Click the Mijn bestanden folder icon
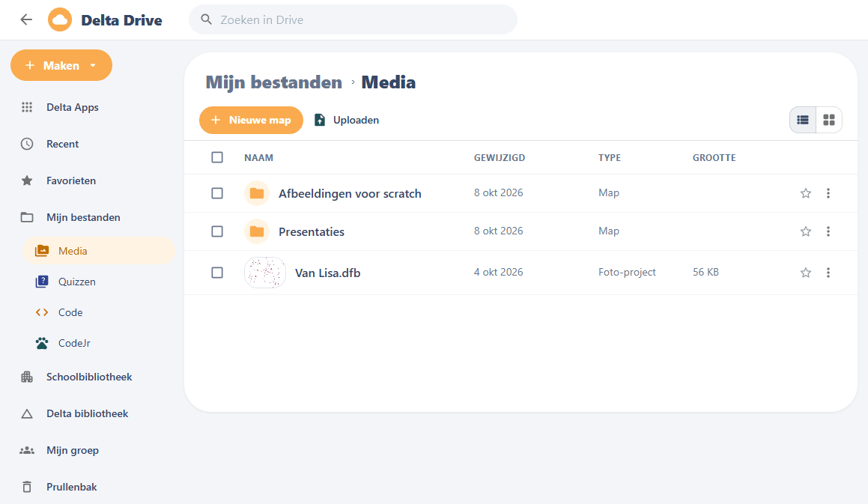868x504 pixels. [x=26, y=217]
